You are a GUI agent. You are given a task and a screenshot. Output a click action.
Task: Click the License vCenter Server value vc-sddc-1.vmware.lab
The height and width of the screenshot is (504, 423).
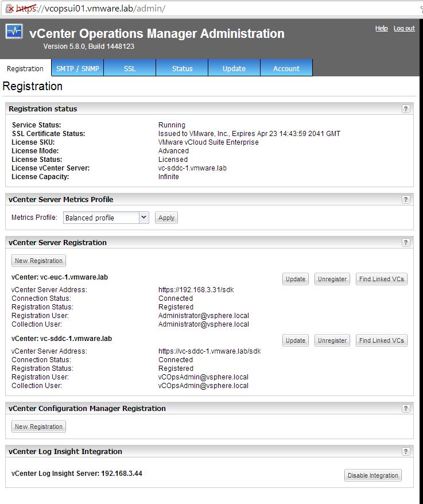coord(192,168)
